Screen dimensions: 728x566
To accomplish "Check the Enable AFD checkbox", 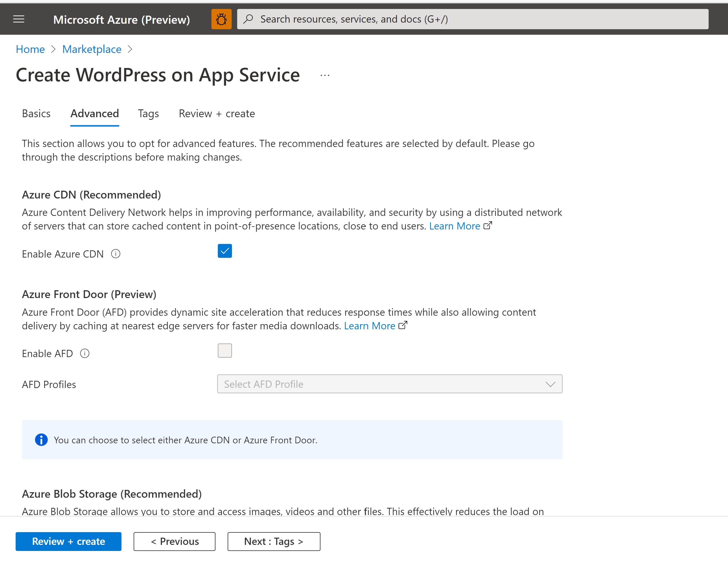I will 225,350.
